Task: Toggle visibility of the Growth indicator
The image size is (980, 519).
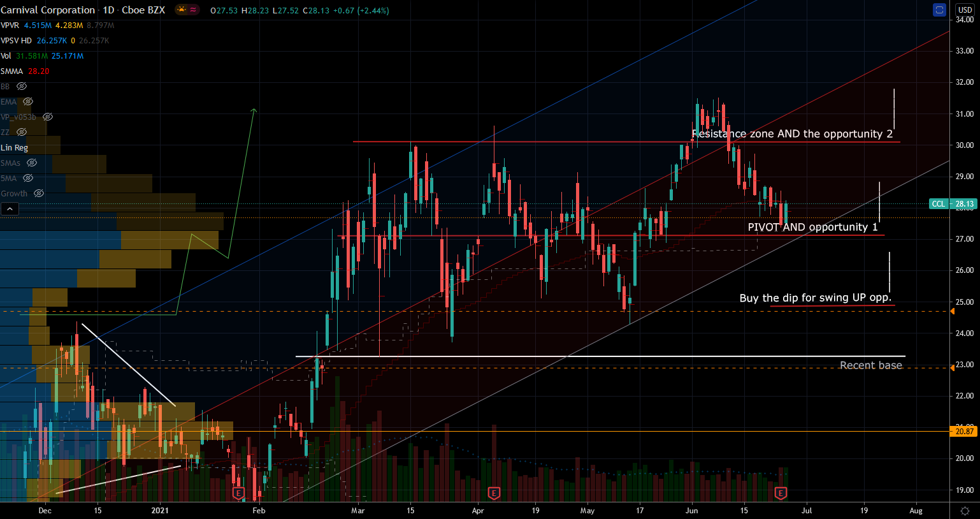Action: coord(39,193)
